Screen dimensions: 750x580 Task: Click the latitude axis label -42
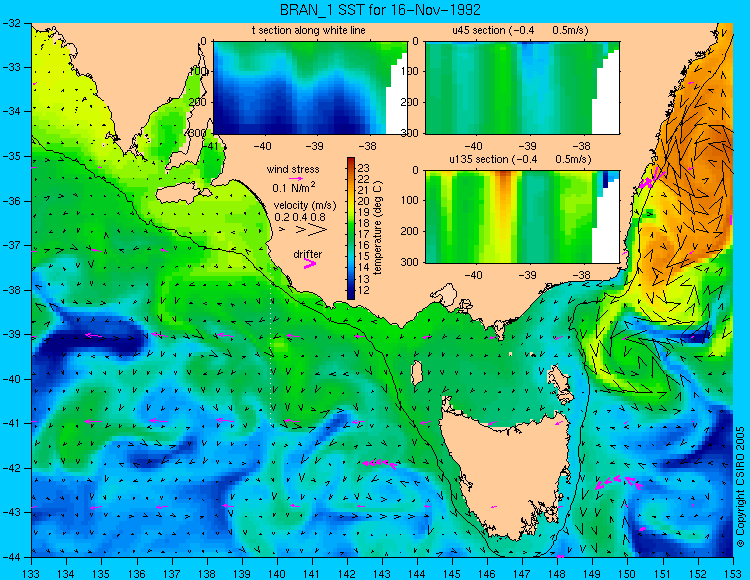pyautogui.click(x=13, y=468)
